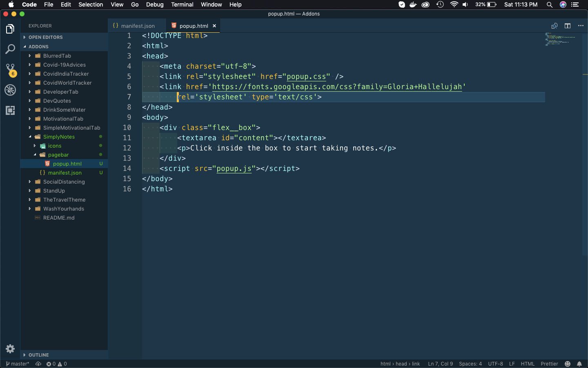Collapse the pagebar subfolder
This screenshot has height=368, width=588.
(64, 155)
